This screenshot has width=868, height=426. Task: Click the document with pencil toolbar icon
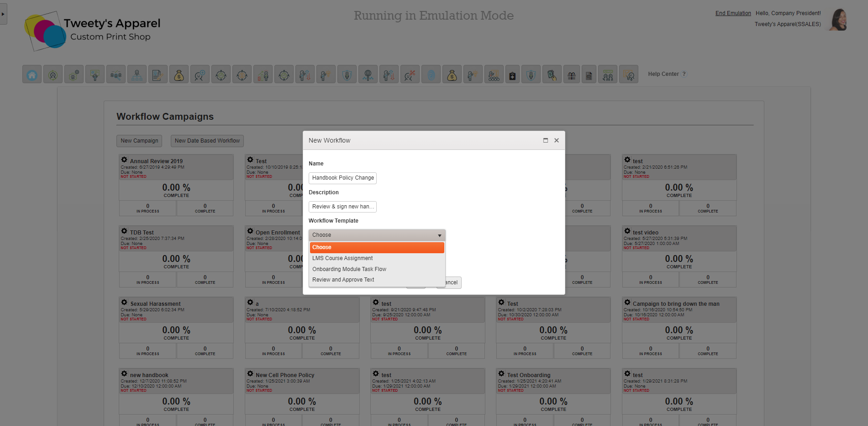coord(158,74)
